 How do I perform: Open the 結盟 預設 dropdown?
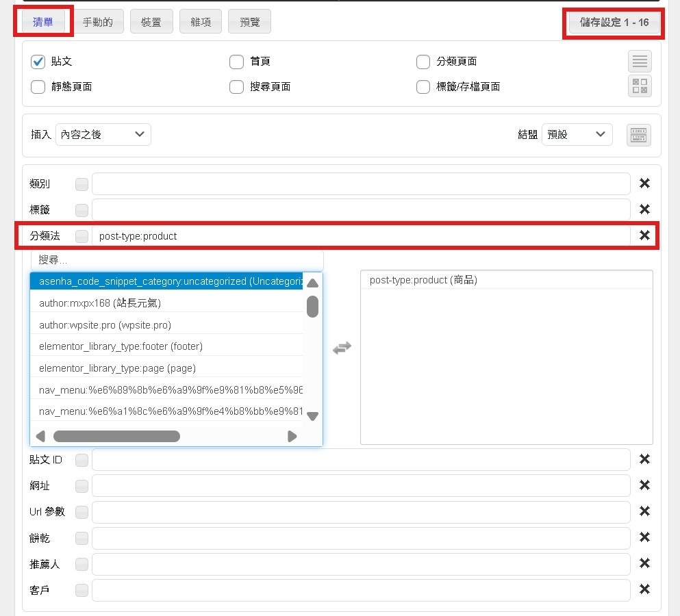click(x=577, y=135)
